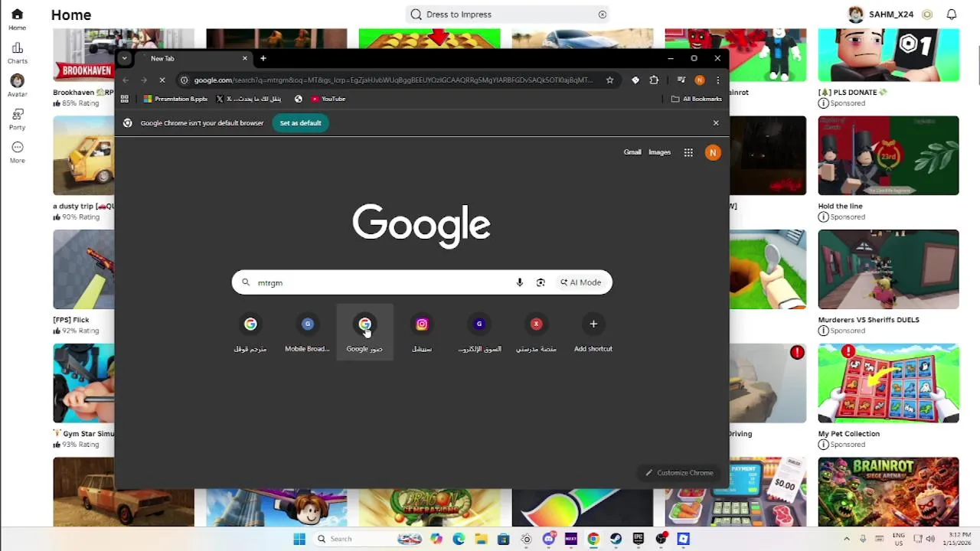The height and width of the screenshot is (551, 980).
Task: Open منصة مدرستي shortcut
Action: coord(536,333)
